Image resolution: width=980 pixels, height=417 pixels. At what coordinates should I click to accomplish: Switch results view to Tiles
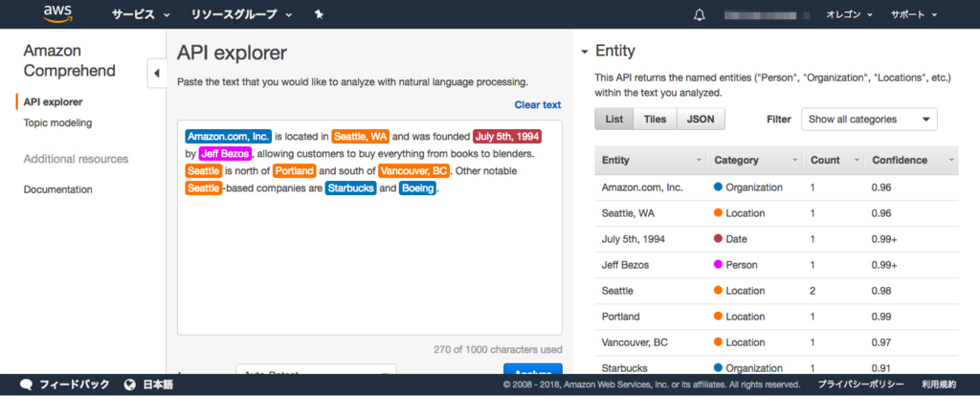pyautogui.click(x=655, y=120)
